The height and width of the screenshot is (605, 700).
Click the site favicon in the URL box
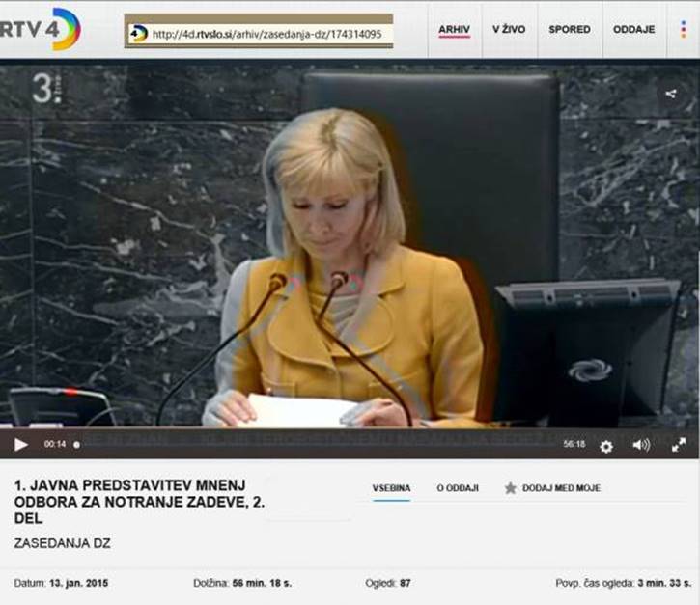(139, 34)
